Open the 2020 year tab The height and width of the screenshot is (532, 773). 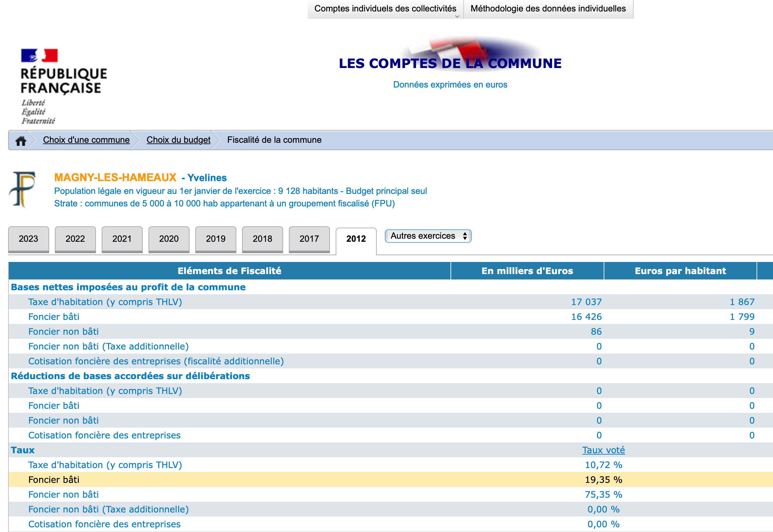(169, 239)
